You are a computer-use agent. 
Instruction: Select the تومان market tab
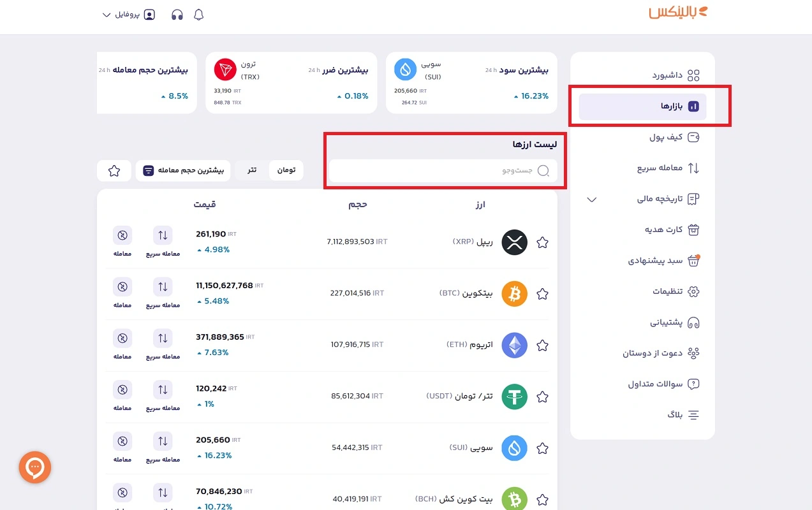point(286,170)
